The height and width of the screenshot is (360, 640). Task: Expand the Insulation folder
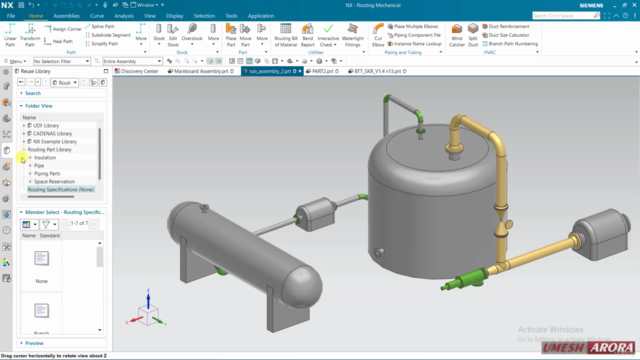pyautogui.click(x=30, y=158)
